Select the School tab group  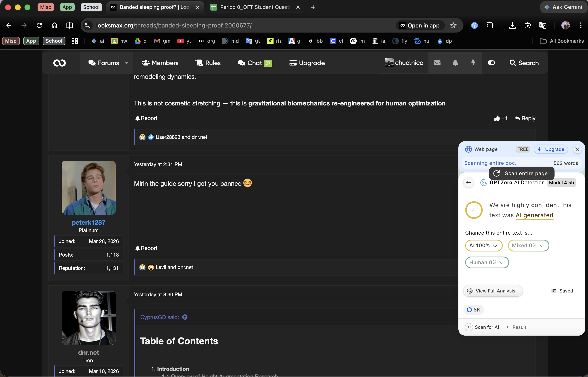pos(91,7)
